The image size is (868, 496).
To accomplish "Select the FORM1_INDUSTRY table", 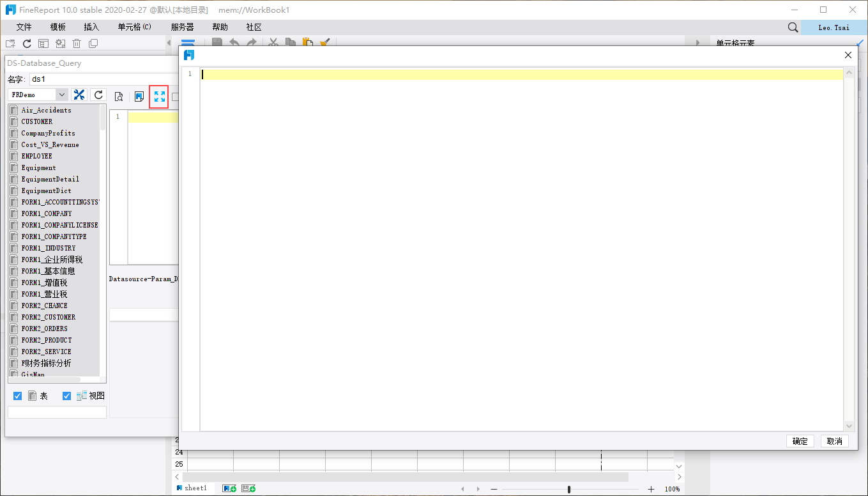I will tap(55, 248).
